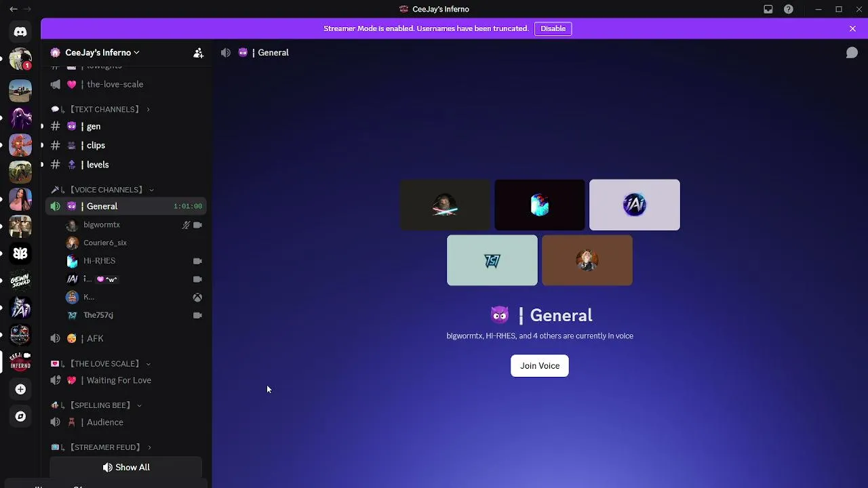Invite people to CeeJay's Inferno server

(198, 53)
